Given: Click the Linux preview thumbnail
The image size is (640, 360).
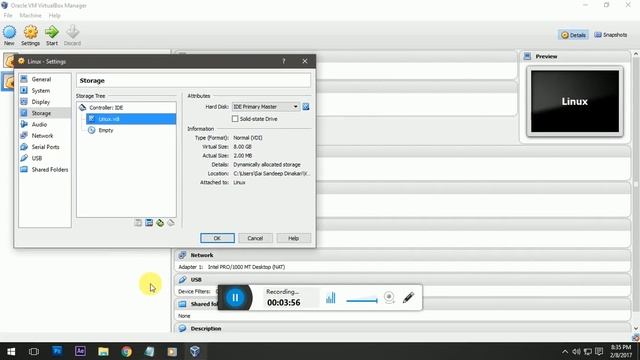Looking at the screenshot, I should (575, 101).
